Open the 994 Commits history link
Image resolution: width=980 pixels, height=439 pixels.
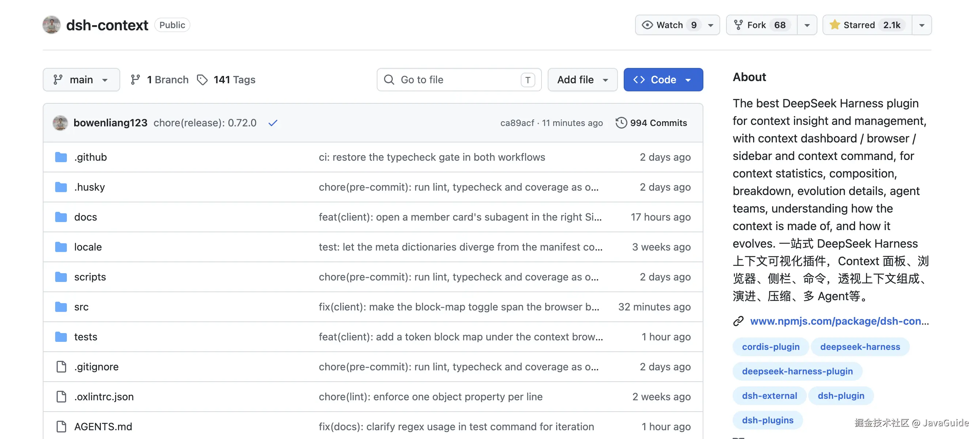click(x=651, y=123)
